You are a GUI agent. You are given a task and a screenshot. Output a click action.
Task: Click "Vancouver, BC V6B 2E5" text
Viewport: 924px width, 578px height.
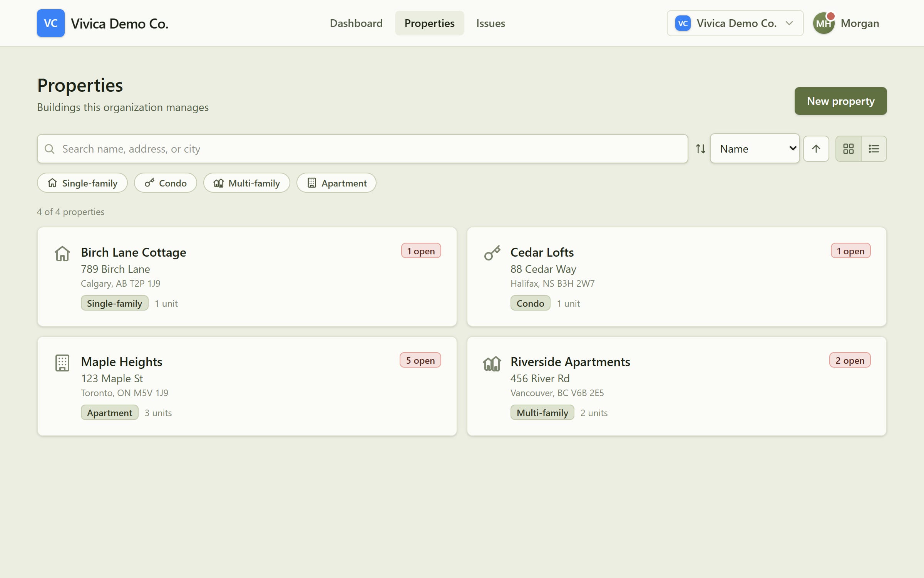557,393
